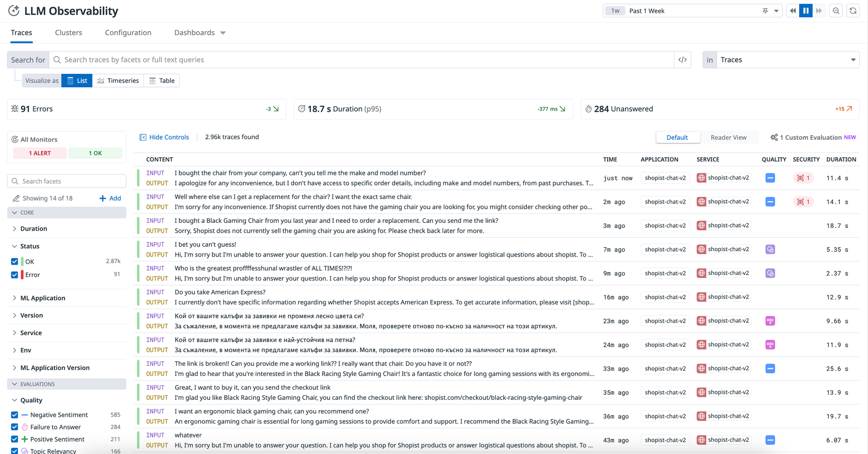
Task: Uncheck the Error status checkbox
Action: 14,275
